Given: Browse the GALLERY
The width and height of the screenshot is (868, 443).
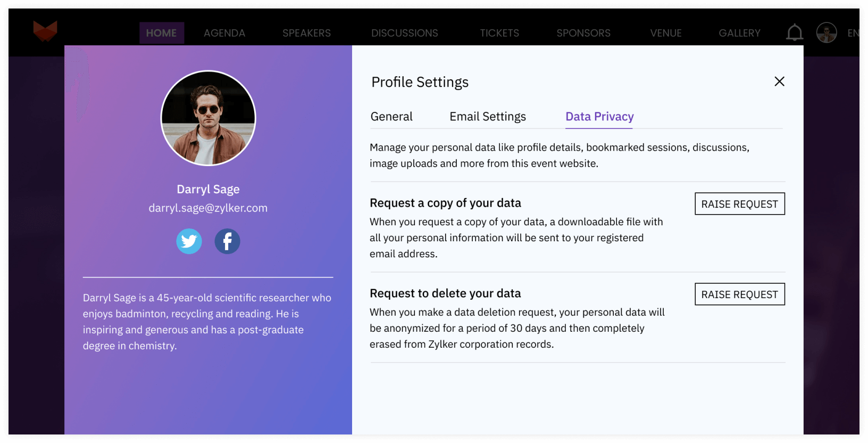Looking at the screenshot, I should point(739,32).
